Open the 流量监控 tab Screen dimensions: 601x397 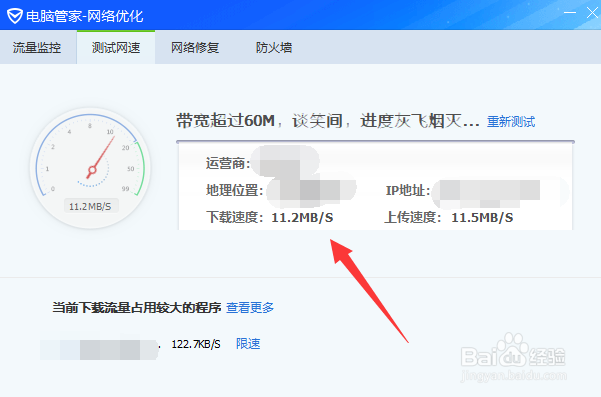37,48
